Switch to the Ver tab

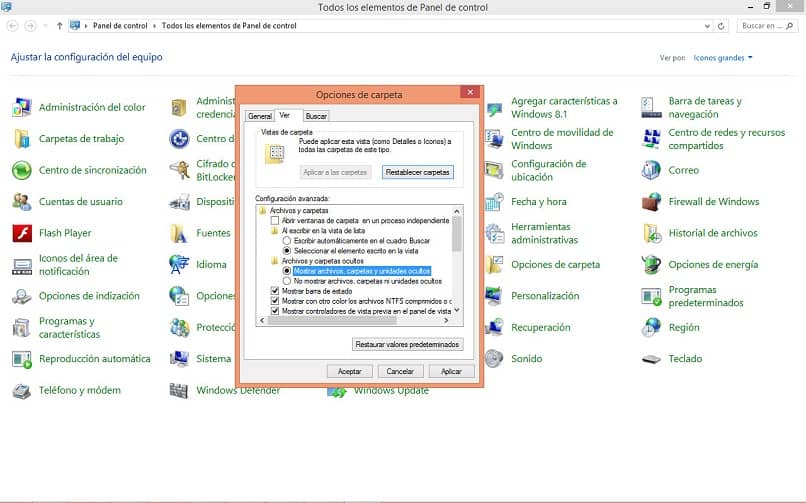click(x=285, y=115)
